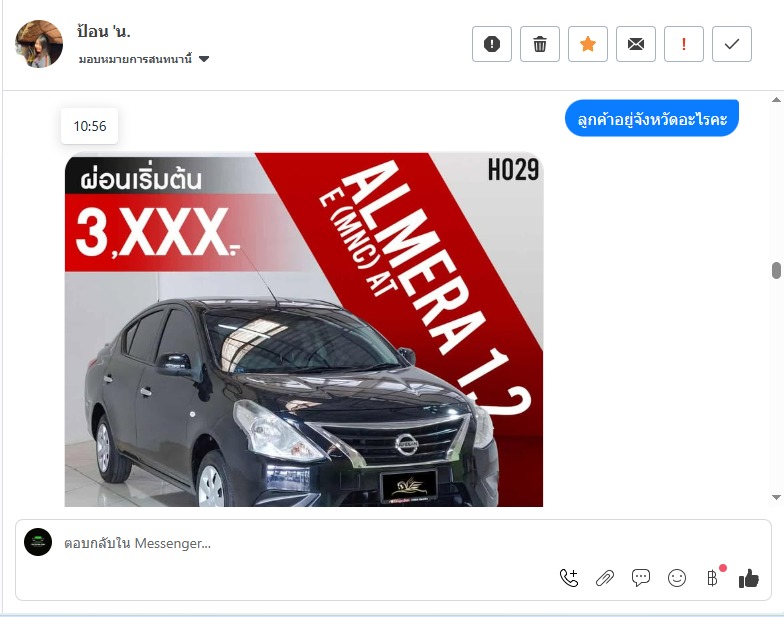Delete conversation using trash can icon

pyautogui.click(x=540, y=44)
